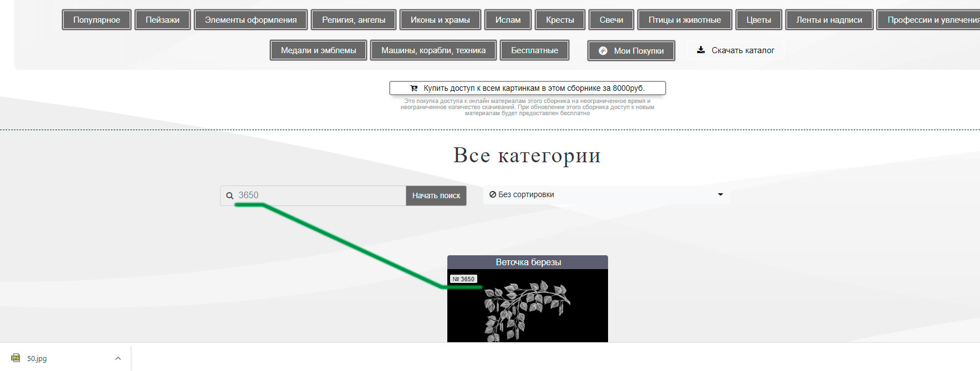Open the Пейзажи category
This screenshot has width=980, height=371.
[162, 20]
